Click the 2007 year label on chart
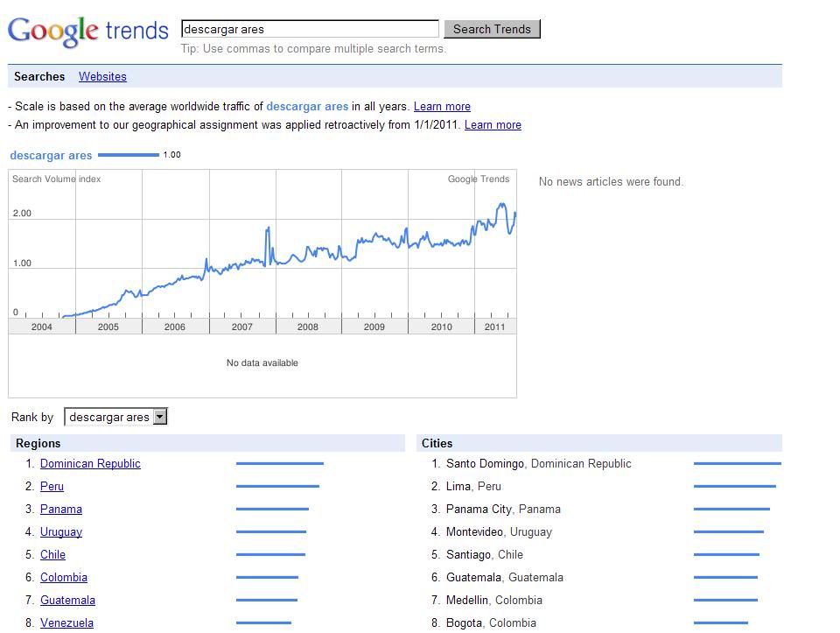840x633 pixels. click(241, 327)
